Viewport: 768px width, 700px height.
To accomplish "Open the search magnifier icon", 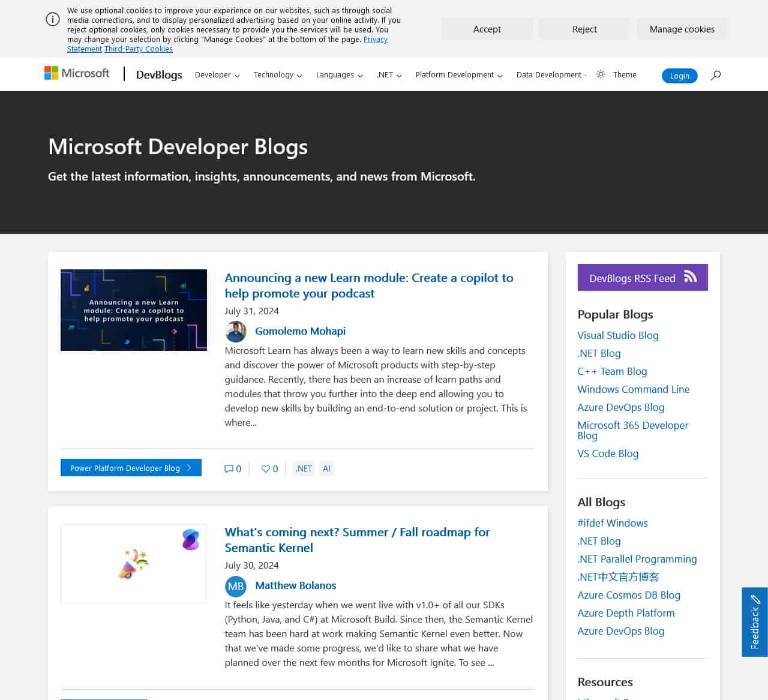I will tap(716, 75).
